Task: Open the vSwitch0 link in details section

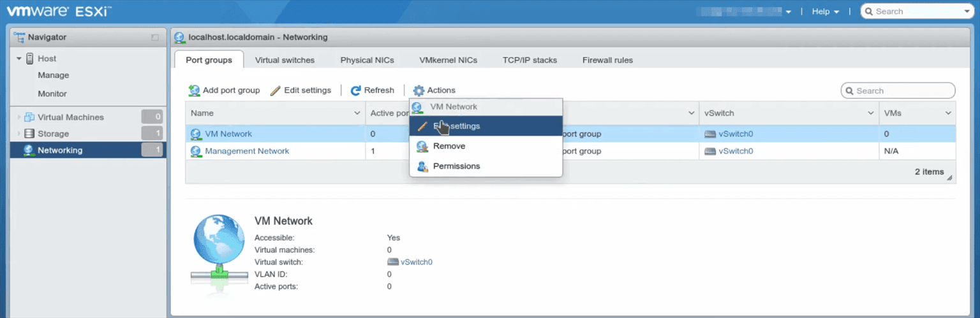Action: tap(417, 262)
